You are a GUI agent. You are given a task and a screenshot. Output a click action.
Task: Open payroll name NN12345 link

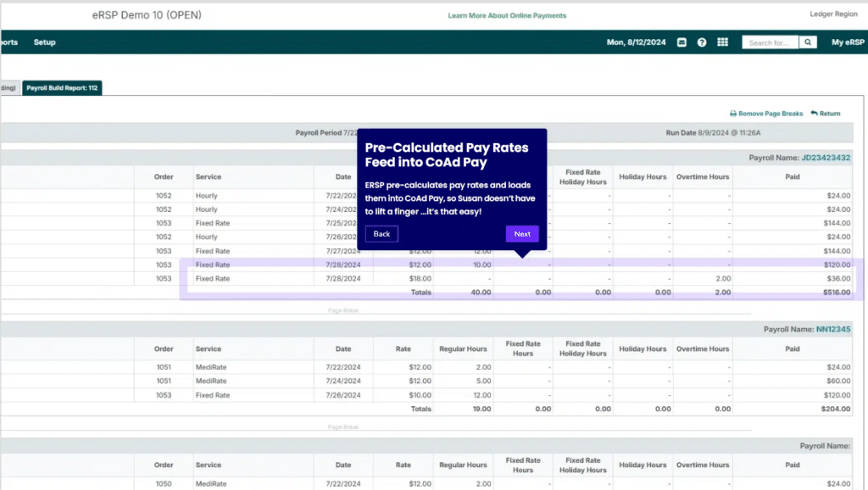point(832,330)
